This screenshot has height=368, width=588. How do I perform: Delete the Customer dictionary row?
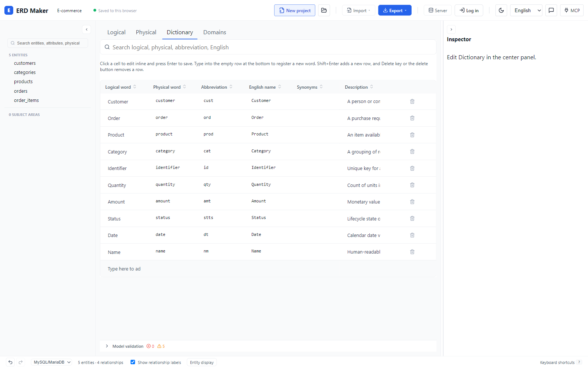(412, 102)
